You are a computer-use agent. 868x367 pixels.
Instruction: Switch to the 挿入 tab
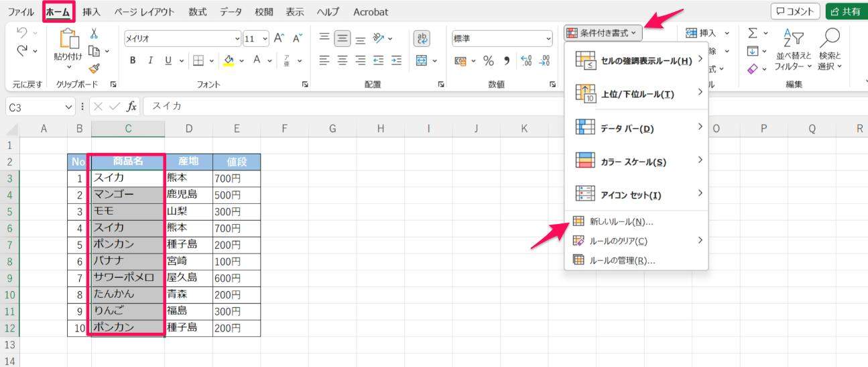(x=91, y=12)
